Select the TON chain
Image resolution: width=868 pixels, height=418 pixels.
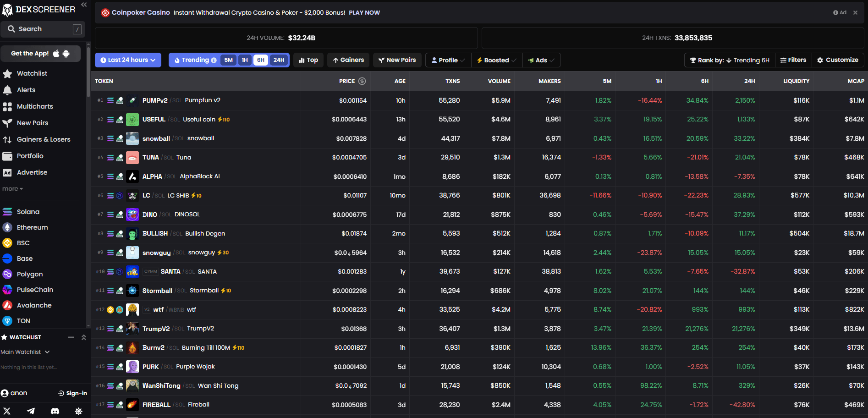pos(16,321)
